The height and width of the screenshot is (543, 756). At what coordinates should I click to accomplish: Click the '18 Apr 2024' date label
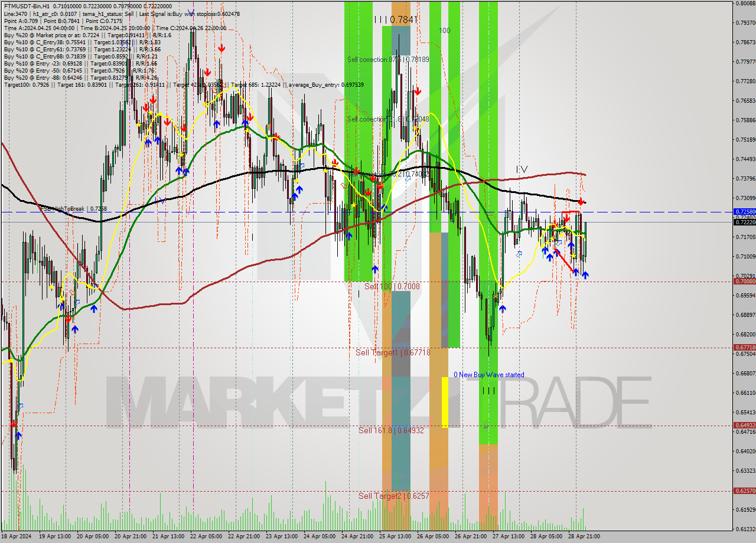17,537
